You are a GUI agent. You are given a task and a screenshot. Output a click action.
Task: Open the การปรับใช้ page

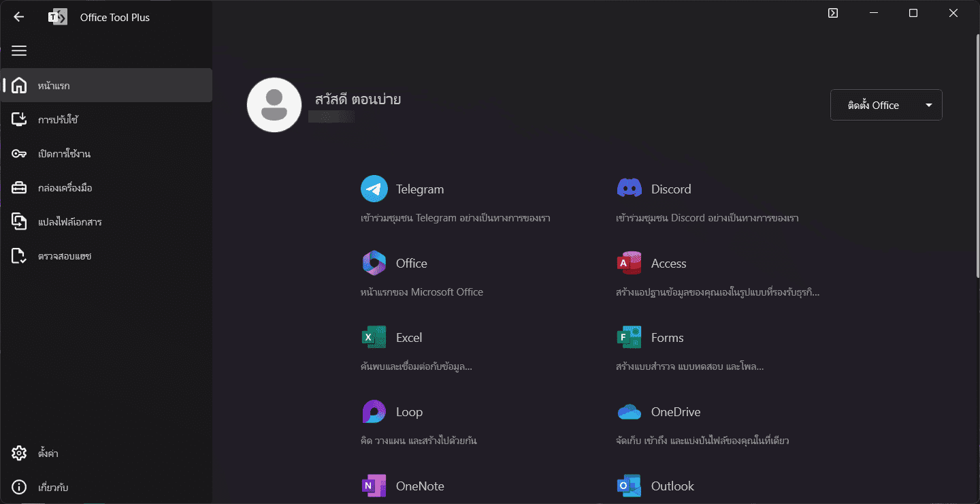pyautogui.click(x=106, y=120)
